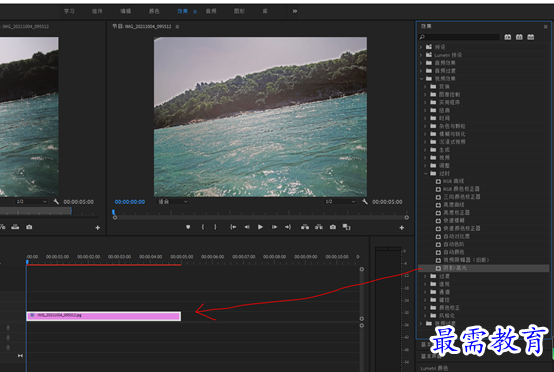Toggle the accelerated effects filter icon
Viewport: 554px width, 372px height.
click(508, 37)
